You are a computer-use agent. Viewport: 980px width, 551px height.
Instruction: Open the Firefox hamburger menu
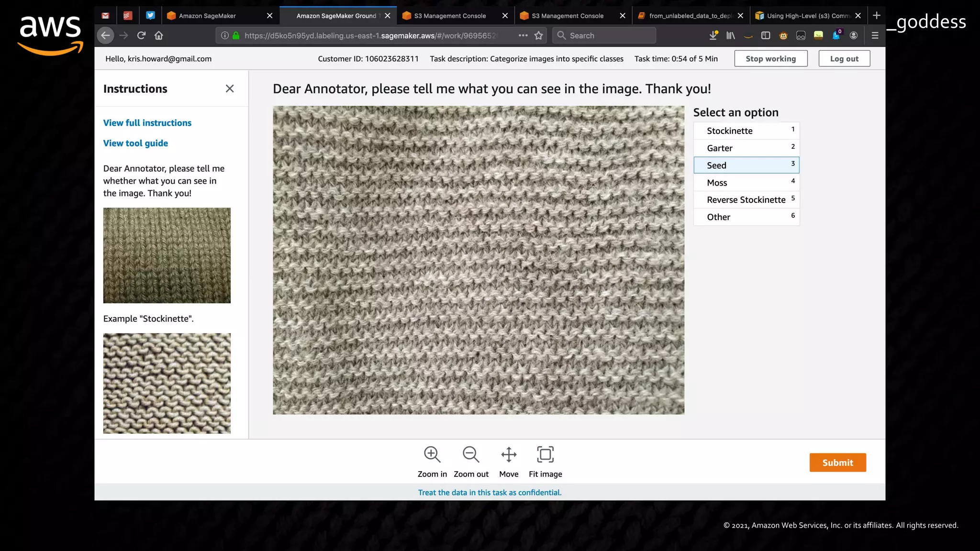coord(875,35)
